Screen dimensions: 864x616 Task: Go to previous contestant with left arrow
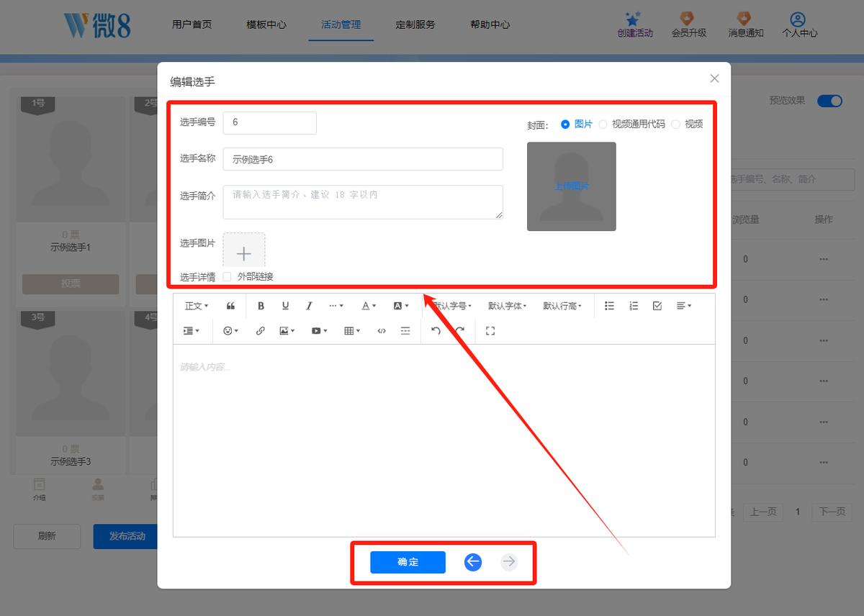pos(473,562)
